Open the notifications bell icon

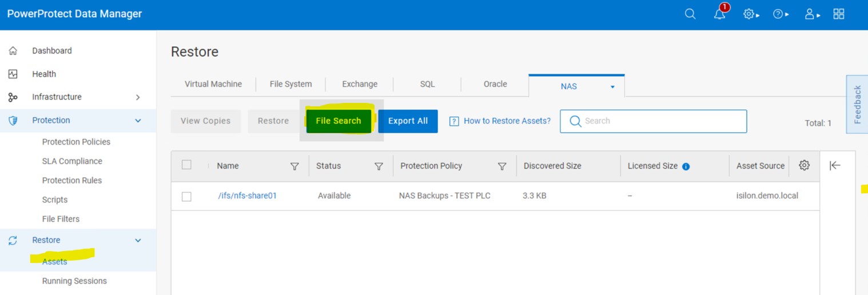pyautogui.click(x=720, y=14)
